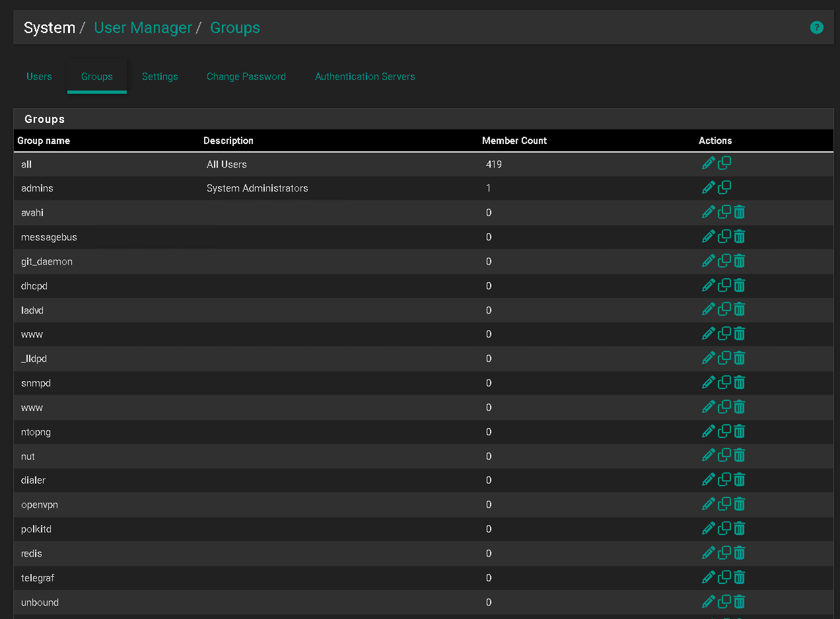Edit the snmpd group

(x=709, y=382)
